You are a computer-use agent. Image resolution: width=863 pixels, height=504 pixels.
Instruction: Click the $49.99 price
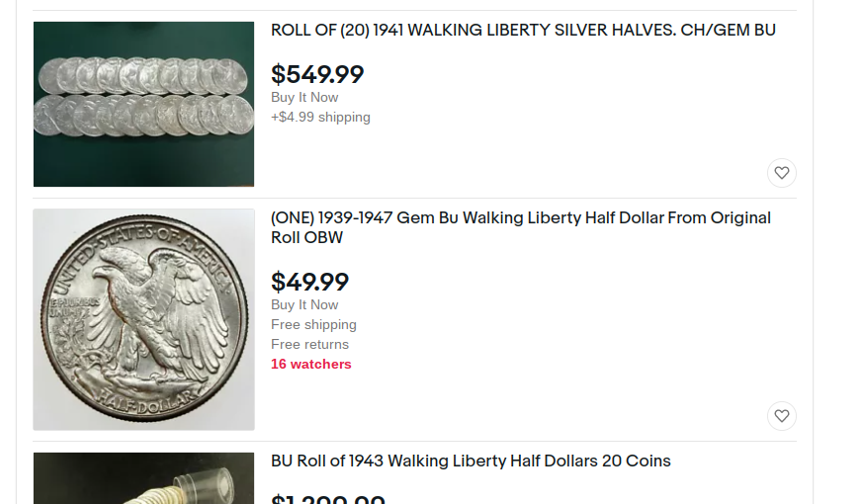point(309,282)
